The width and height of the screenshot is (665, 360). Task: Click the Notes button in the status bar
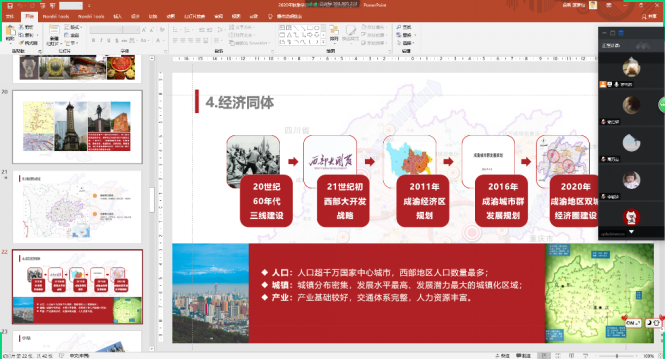[503, 356]
